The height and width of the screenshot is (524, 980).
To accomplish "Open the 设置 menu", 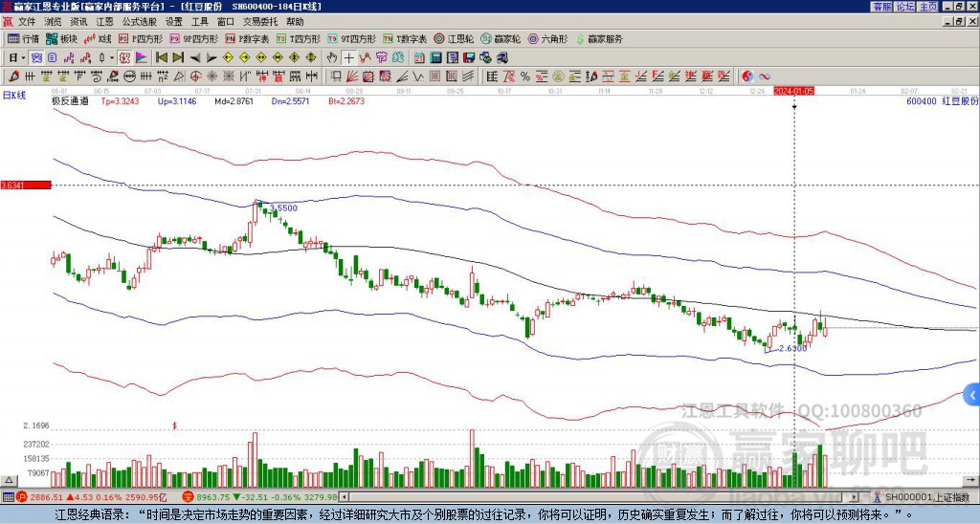I will (x=174, y=22).
